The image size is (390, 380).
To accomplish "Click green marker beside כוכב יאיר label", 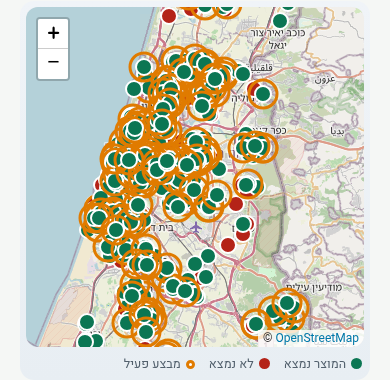I will 280,21.
